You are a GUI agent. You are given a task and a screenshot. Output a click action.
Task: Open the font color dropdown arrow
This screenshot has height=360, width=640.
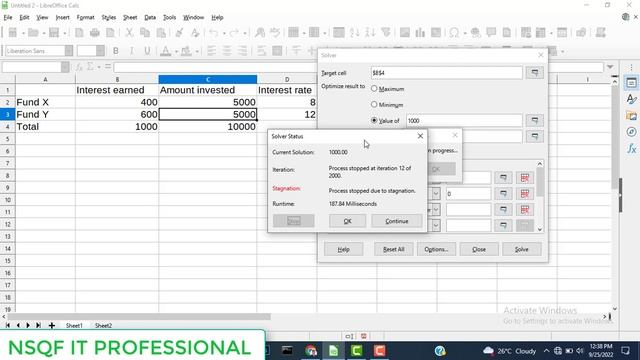tap(176, 51)
